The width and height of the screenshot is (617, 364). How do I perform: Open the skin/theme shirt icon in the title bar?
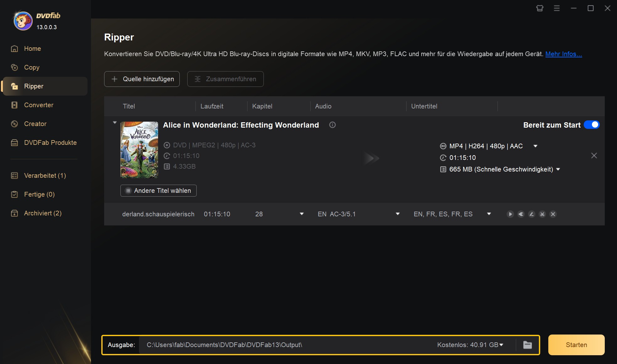(540, 8)
